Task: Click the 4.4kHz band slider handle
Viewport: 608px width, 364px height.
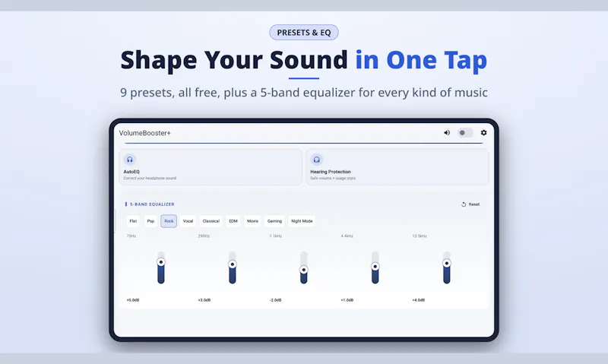Action: pos(375,266)
